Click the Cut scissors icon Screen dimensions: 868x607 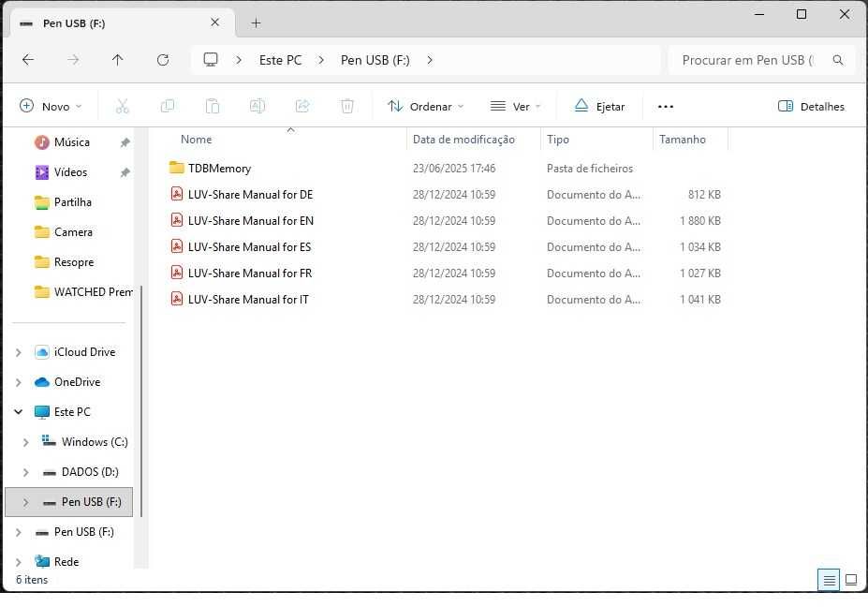pos(123,106)
